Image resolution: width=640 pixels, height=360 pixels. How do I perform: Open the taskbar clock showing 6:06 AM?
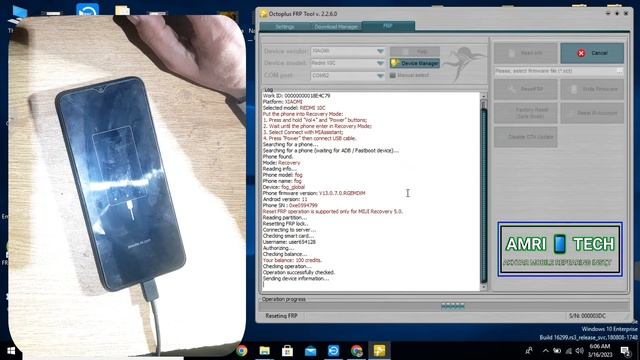600,351
